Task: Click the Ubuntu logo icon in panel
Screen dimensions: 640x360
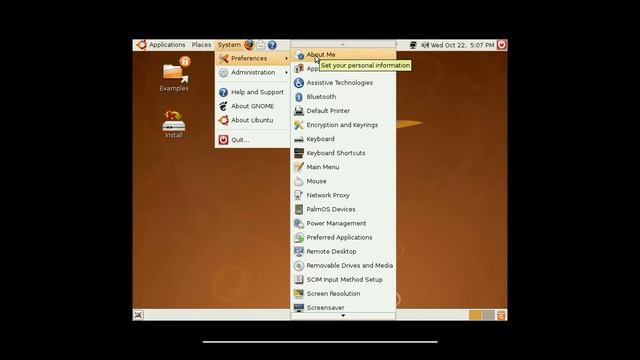Action: tap(141, 44)
